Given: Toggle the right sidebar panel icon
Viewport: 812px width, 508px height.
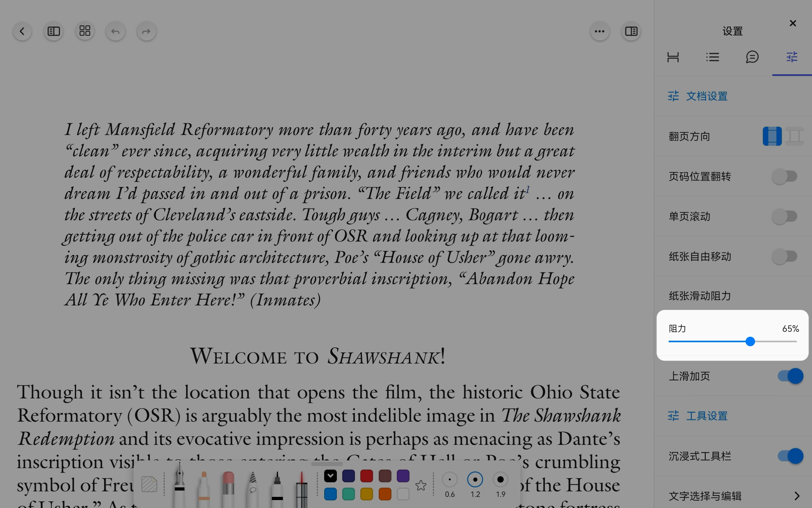Looking at the screenshot, I should click(x=631, y=31).
